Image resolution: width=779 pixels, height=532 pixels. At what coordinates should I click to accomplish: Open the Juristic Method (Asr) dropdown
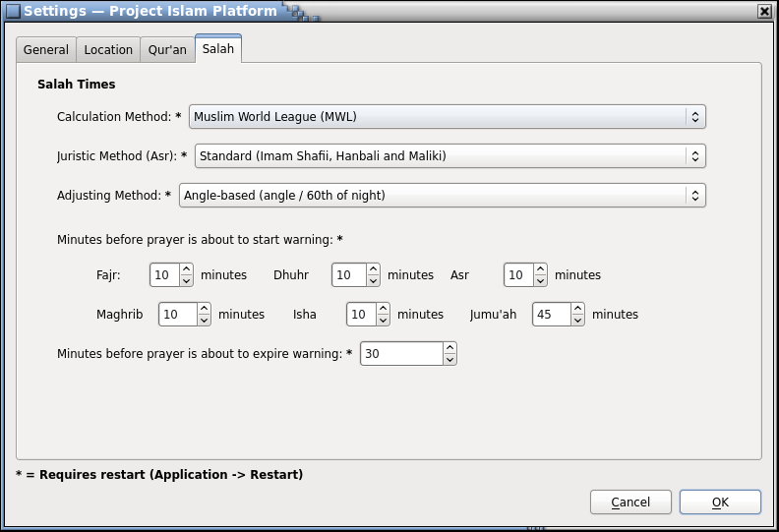[x=450, y=156]
